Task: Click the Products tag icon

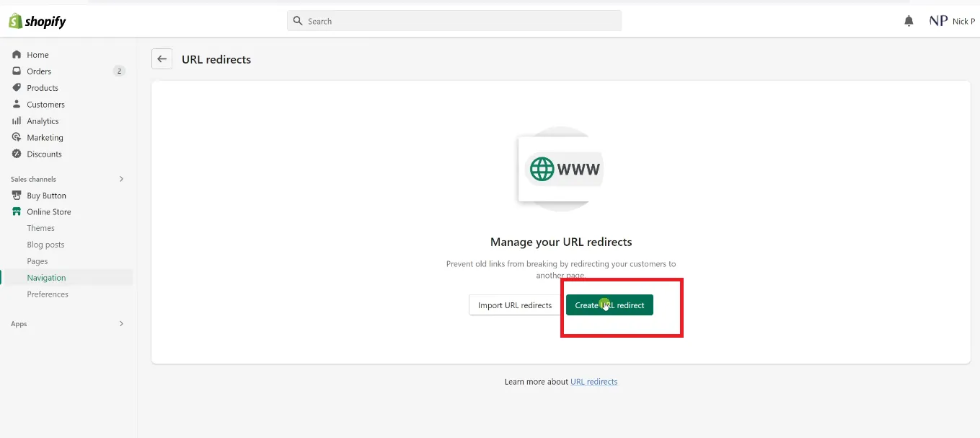Action: pyautogui.click(x=17, y=88)
